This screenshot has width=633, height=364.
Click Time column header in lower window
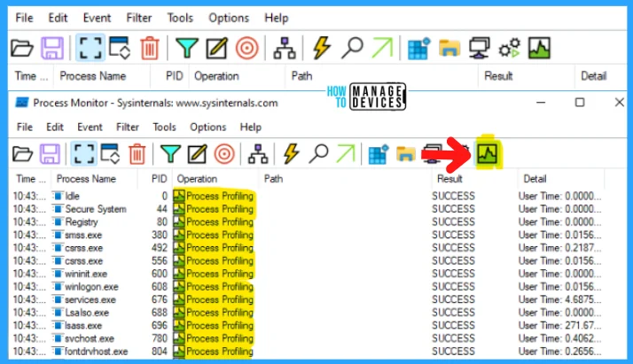(30, 179)
